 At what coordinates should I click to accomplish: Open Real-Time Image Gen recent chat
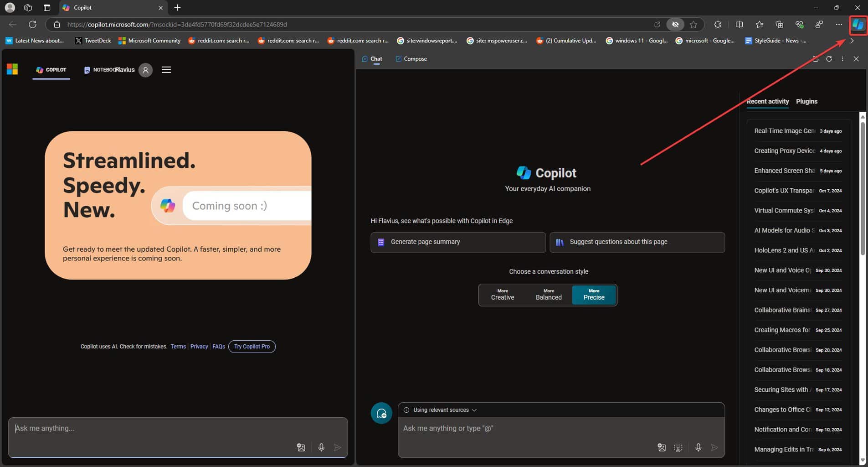798,131
